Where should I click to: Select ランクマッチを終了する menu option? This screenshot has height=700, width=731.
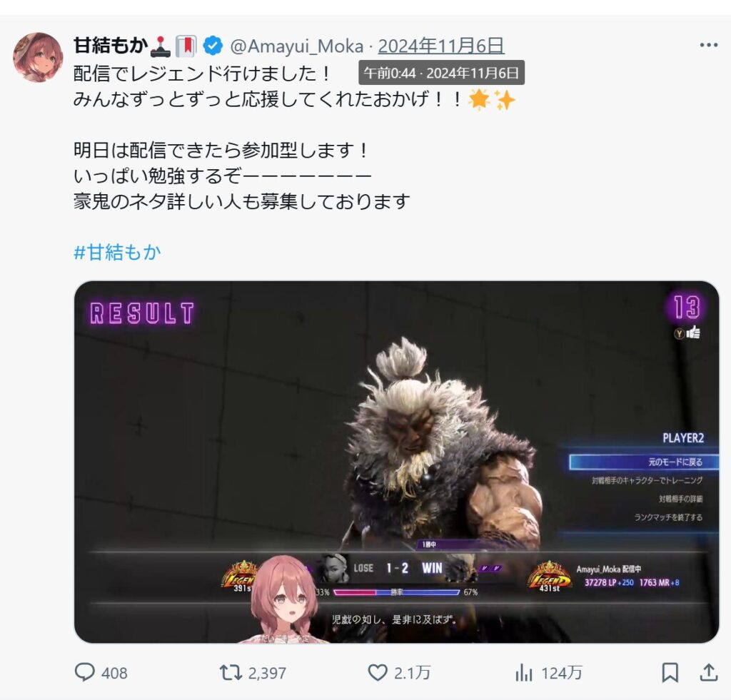pyautogui.click(x=668, y=517)
